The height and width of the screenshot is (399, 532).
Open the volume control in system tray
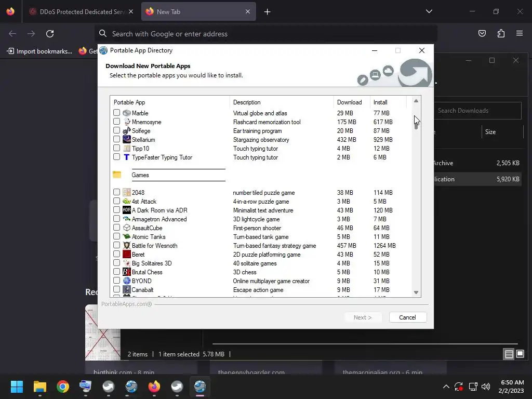click(486, 387)
